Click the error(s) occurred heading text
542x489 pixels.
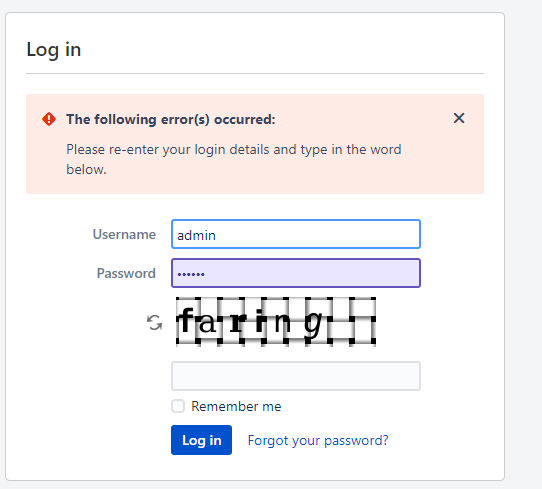171,120
